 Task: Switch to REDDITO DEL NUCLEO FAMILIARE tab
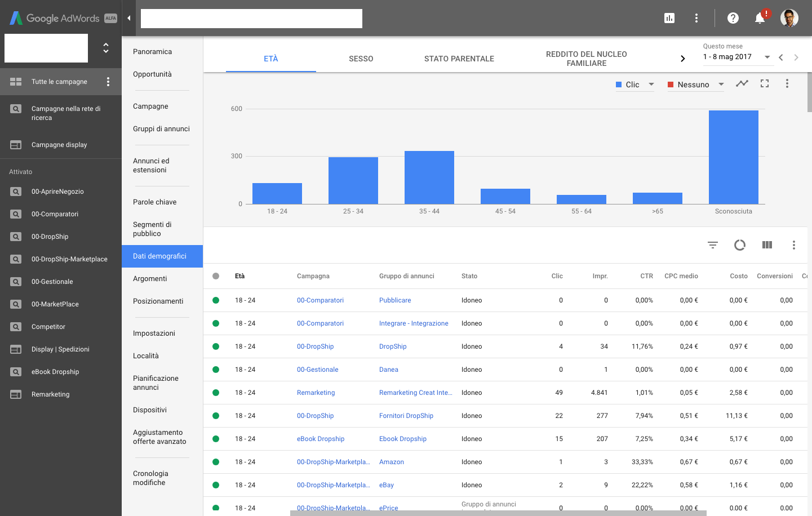point(587,59)
